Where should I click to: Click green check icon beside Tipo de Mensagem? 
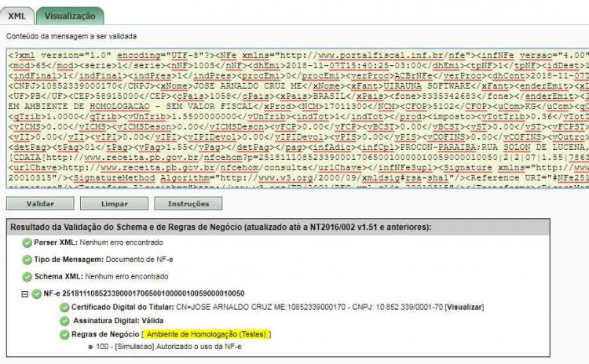[x=27, y=260]
